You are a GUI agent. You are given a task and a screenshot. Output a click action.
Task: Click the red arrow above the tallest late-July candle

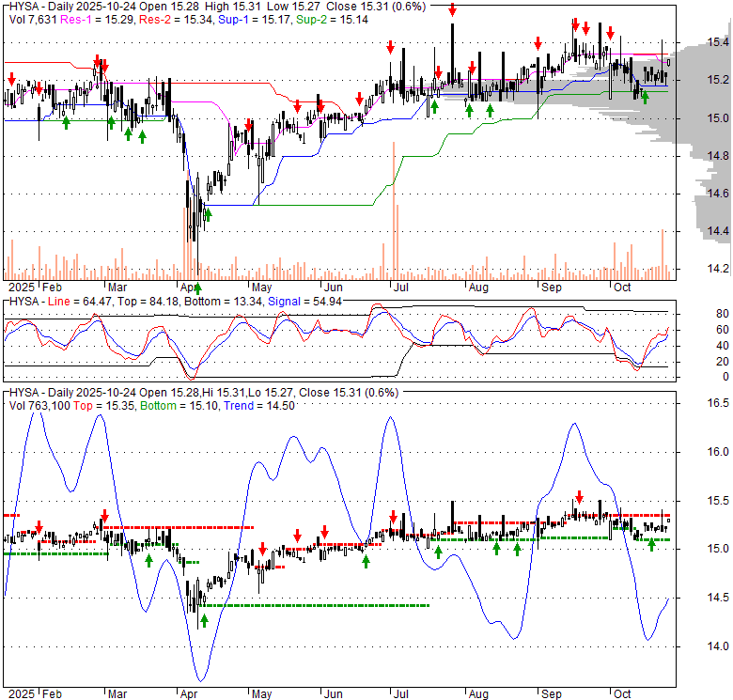tap(452, 9)
